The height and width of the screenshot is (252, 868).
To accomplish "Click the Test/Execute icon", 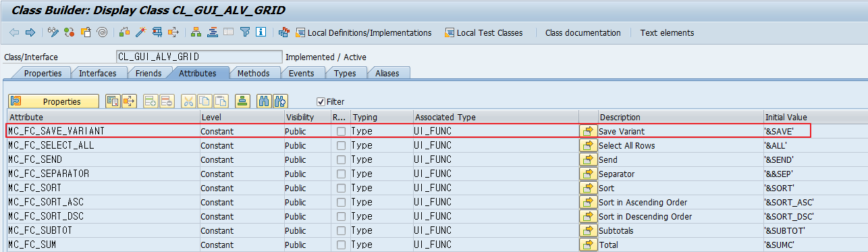I will pyautogui.click(x=157, y=32).
